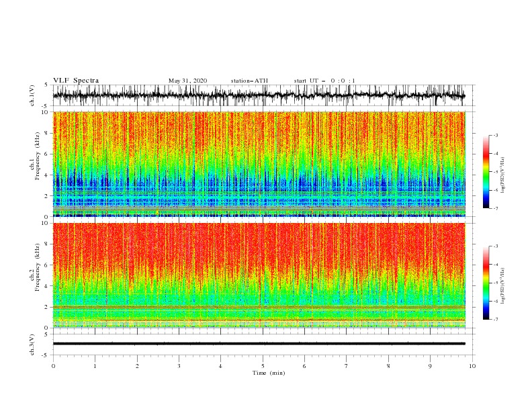Click the ch.2 "Frequency (kHz)" axis label
The width and height of the screenshot is (532, 411).
click(38, 267)
